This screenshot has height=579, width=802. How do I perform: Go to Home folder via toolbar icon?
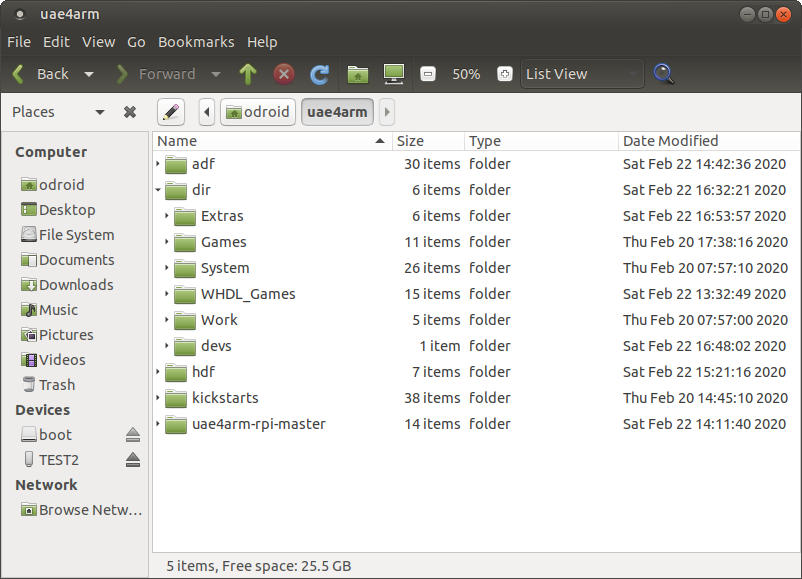tap(357, 74)
